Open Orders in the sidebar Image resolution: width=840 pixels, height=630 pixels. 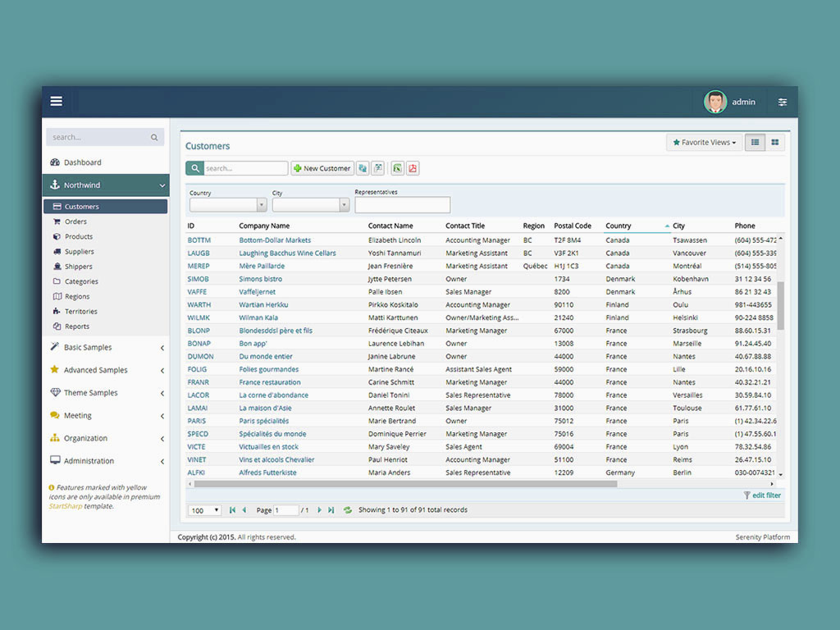75,221
